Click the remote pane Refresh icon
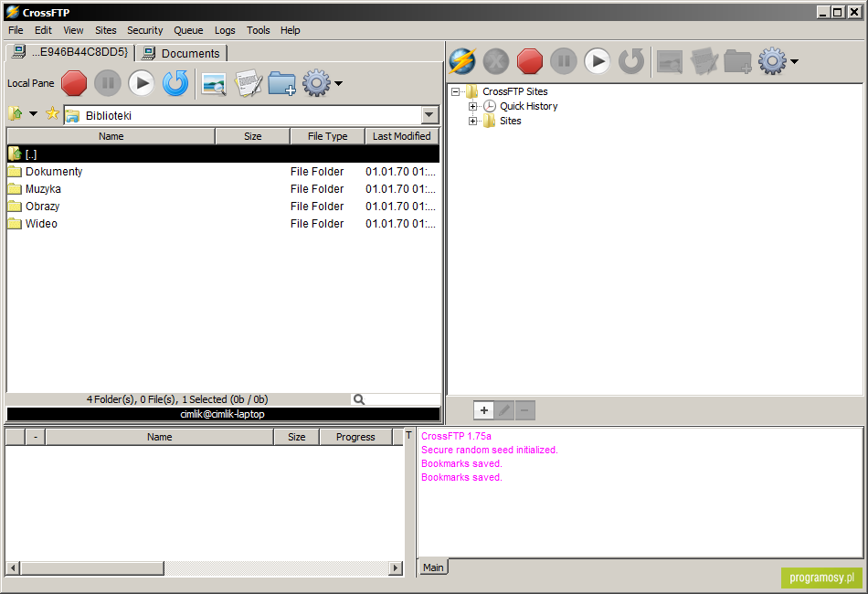The width and height of the screenshot is (868, 594). coord(631,61)
